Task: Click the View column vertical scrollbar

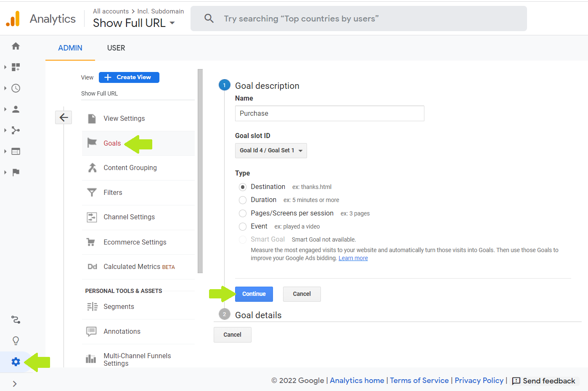Action: 200,171
